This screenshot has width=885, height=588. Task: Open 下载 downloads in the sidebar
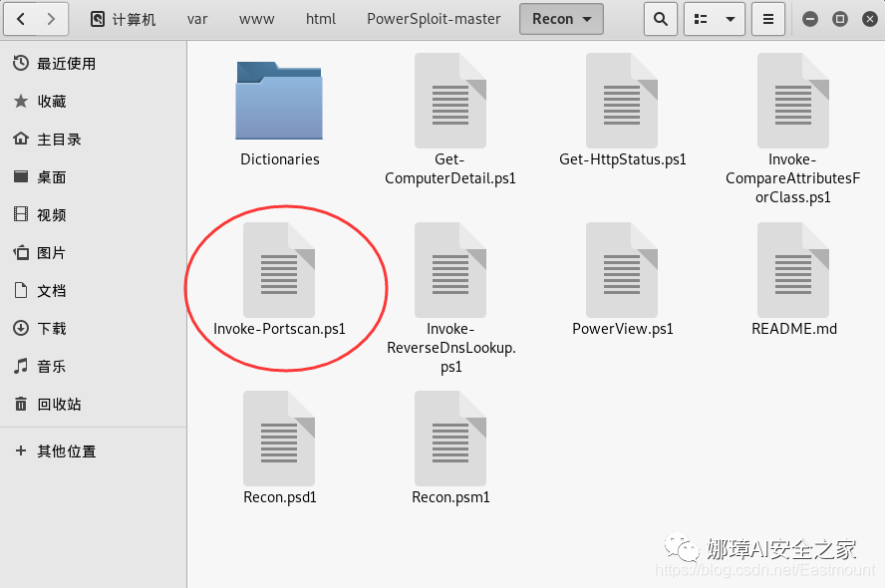(x=93, y=328)
